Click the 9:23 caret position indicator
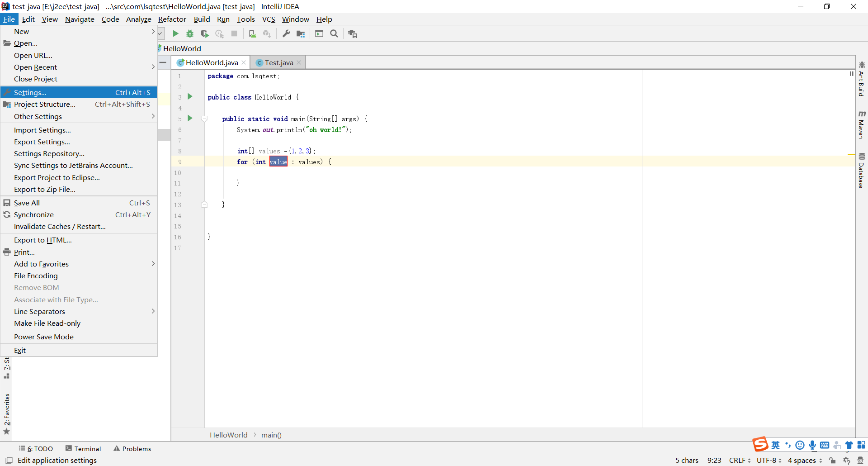 click(x=714, y=461)
